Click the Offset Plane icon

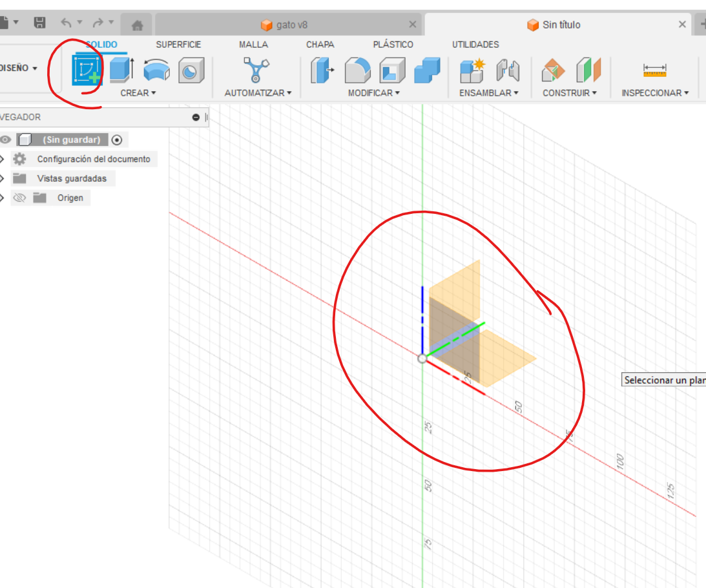(553, 70)
